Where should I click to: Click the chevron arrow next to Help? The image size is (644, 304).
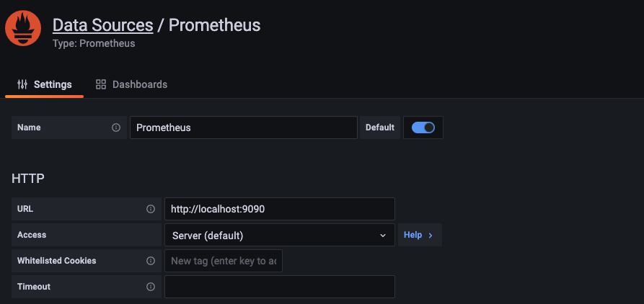click(x=431, y=235)
